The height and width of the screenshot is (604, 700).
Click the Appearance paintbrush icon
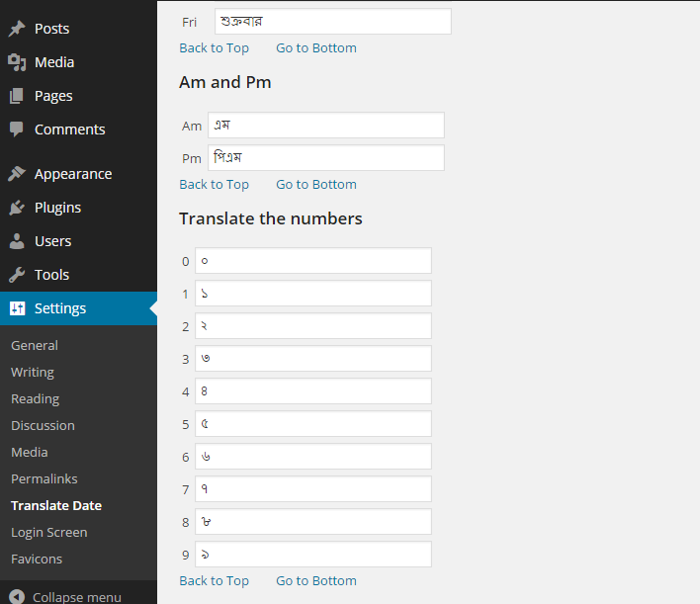[17, 174]
